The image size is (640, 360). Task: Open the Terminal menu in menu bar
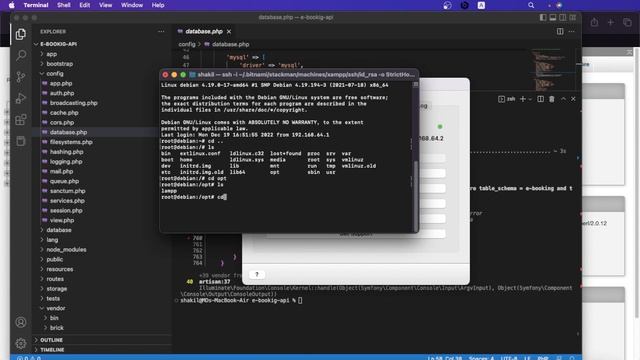pyautogui.click(x=36, y=5)
